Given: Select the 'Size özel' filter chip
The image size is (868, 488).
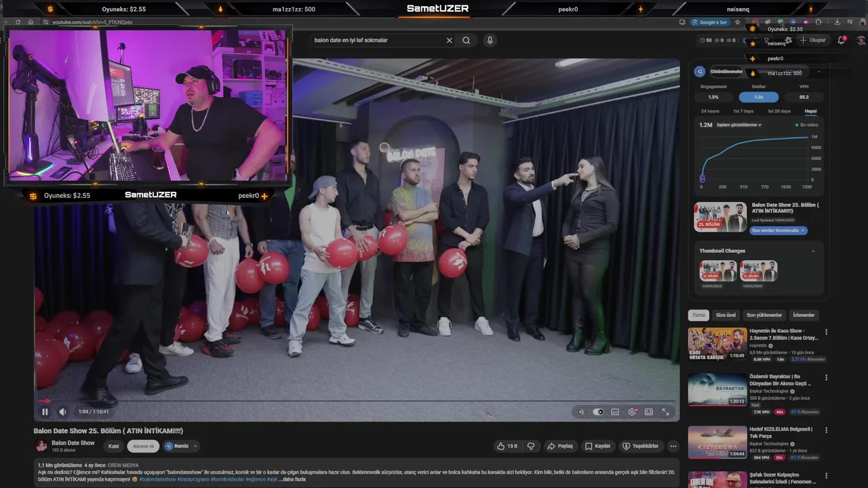Looking at the screenshot, I should (726, 315).
